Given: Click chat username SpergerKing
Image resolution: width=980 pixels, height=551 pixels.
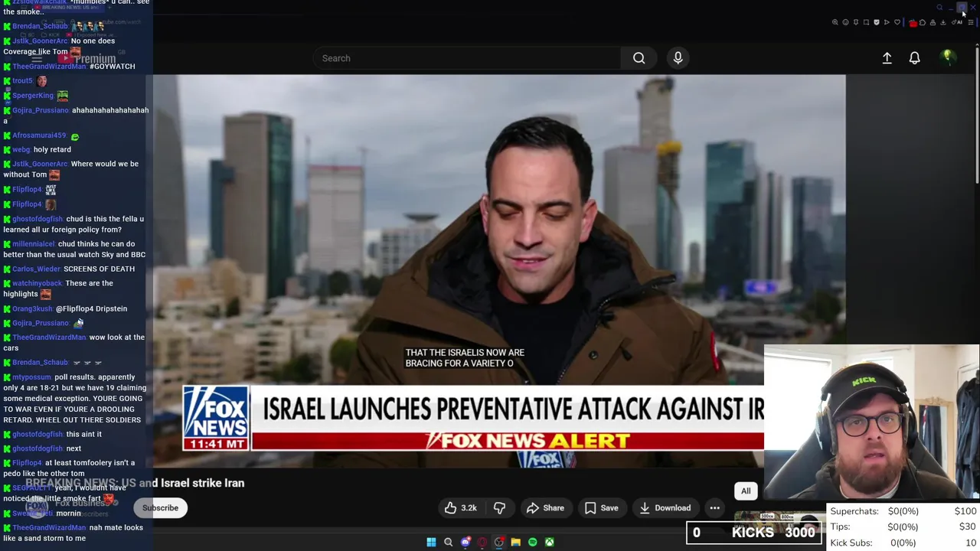Looking at the screenshot, I should pyautogui.click(x=33, y=96).
